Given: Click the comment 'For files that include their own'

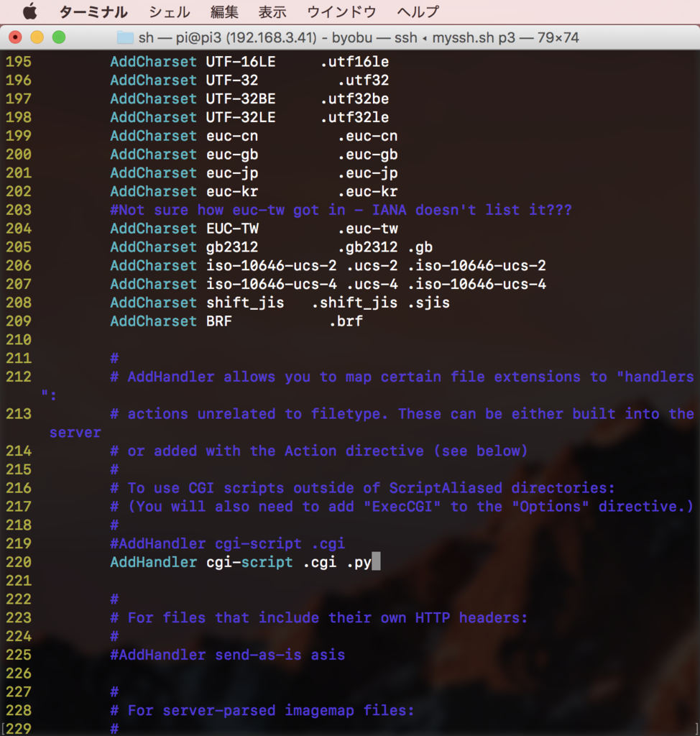Looking at the screenshot, I should [319, 617].
